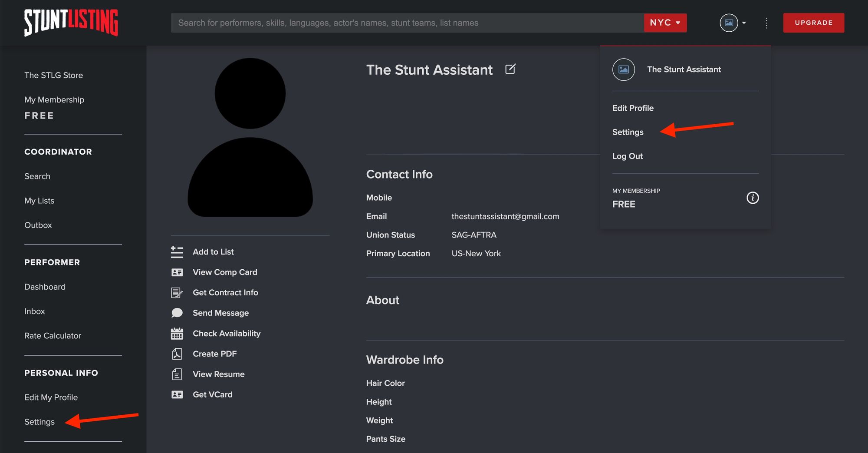Click Create PDF label

pos(215,354)
